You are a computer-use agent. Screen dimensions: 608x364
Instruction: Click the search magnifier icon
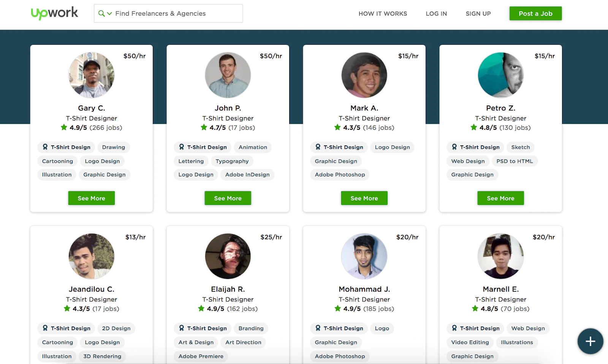click(101, 14)
